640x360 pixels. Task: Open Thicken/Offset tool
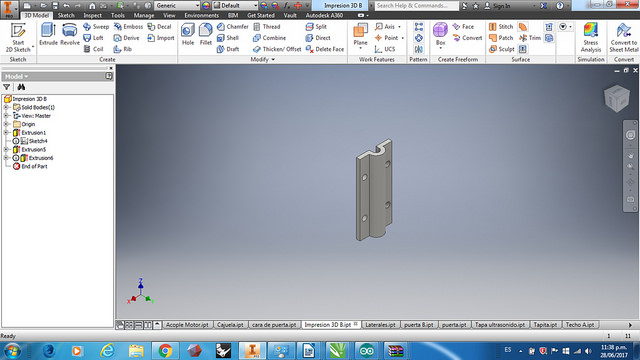[x=277, y=49]
